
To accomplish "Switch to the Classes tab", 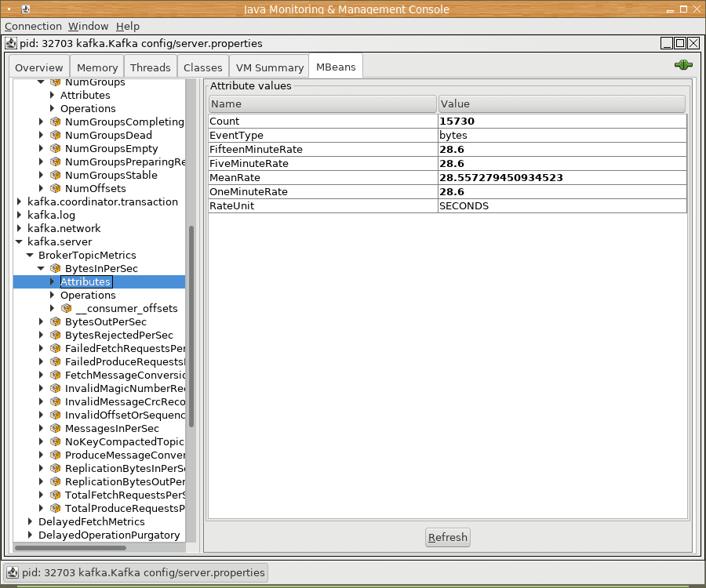I will (x=203, y=67).
